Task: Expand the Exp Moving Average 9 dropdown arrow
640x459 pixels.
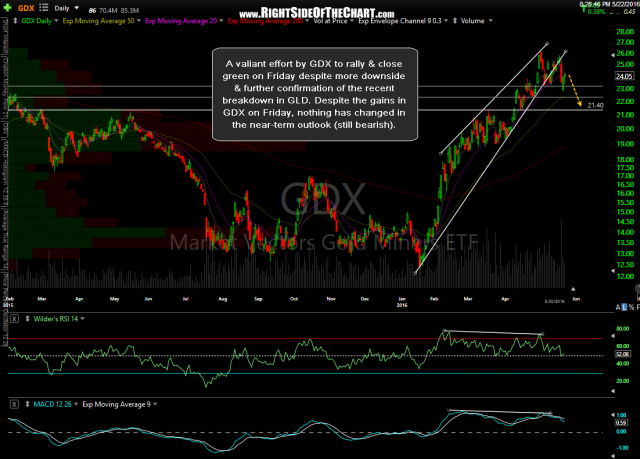Action: [155, 404]
